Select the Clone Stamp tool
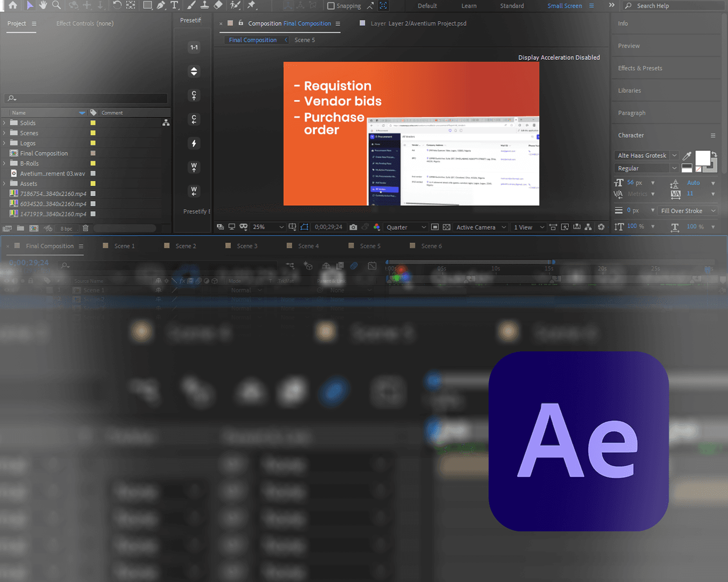This screenshot has width=728, height=582. click(205, 5)
